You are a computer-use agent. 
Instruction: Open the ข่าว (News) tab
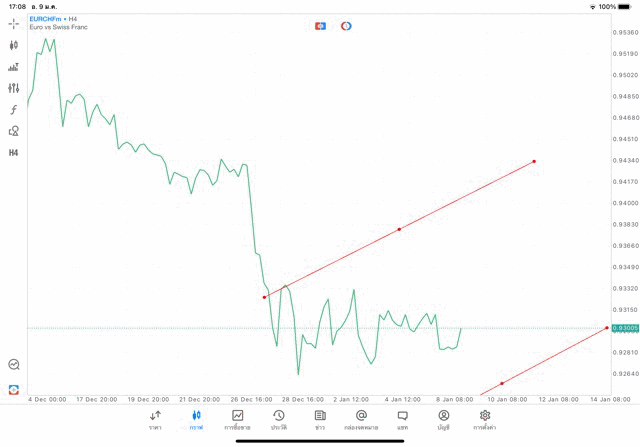(x=320, y=419)
